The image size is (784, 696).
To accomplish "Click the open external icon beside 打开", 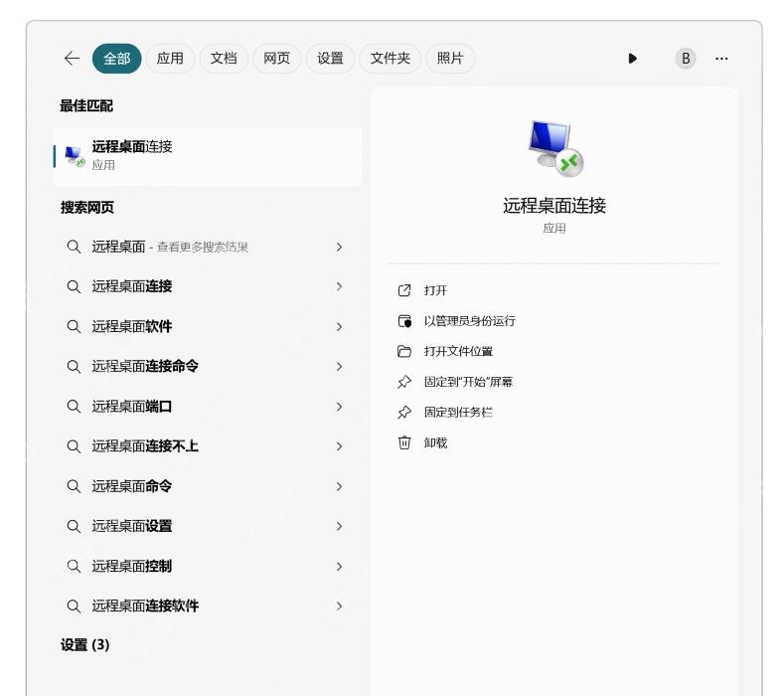I will coord(404,290).
